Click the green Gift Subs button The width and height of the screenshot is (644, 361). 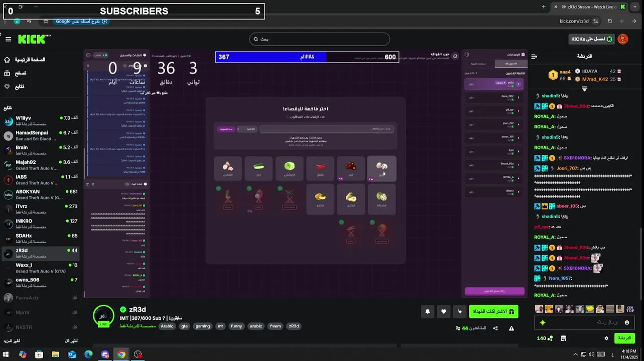click(x=493, y=311)
